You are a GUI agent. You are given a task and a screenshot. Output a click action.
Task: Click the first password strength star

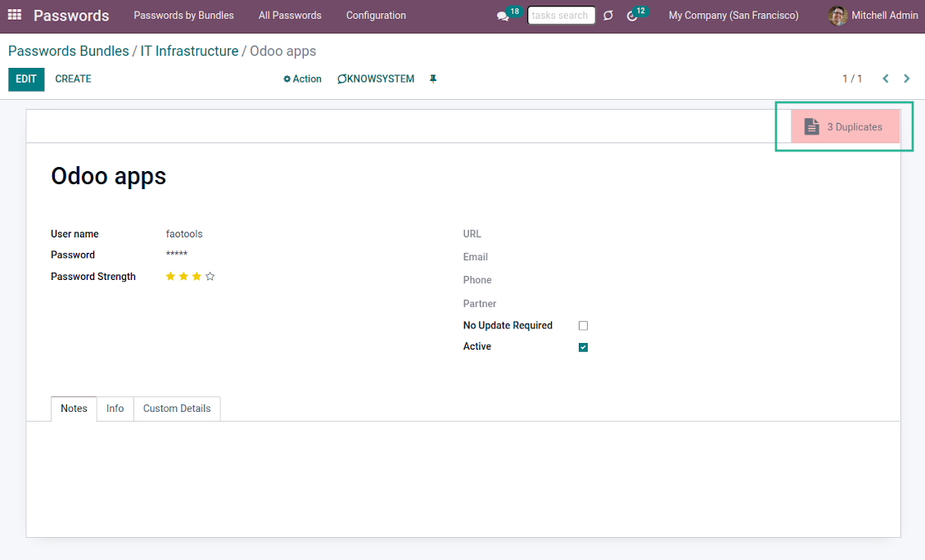click(x=170, y=276)
